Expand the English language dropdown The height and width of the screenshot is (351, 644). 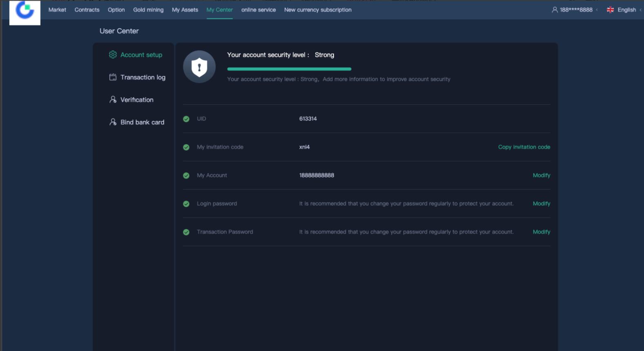pyautogui.click(x=626, y=10)
